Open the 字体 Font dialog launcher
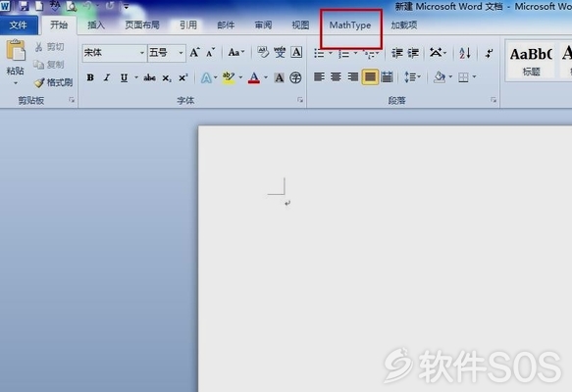572x392 pixels. click(300, 100)
